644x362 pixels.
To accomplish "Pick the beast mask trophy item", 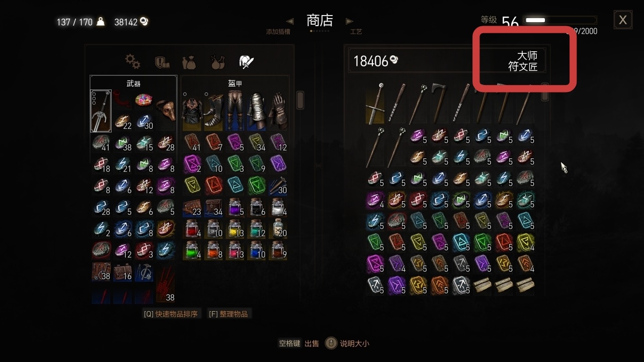I will point(166,110).
